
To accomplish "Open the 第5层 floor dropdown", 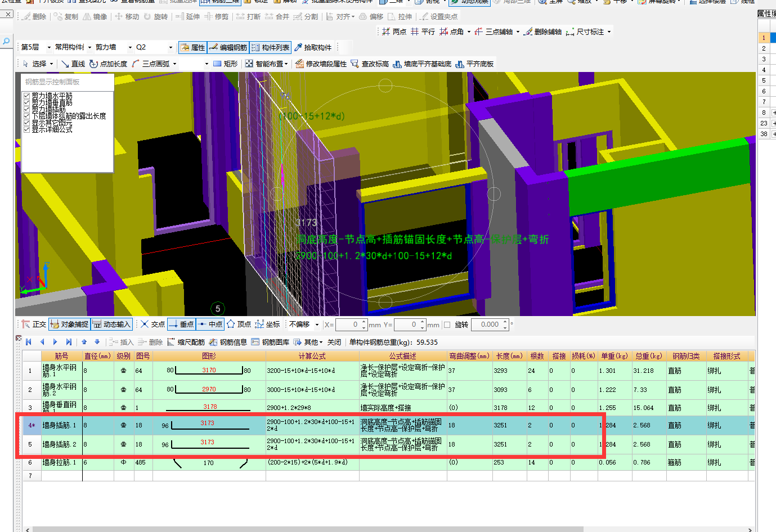I will tap(49, 47).
